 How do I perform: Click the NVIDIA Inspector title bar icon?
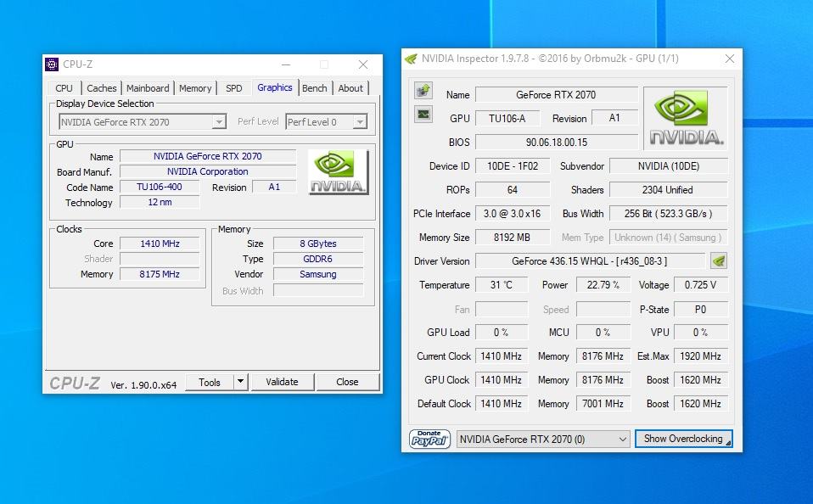411,59
